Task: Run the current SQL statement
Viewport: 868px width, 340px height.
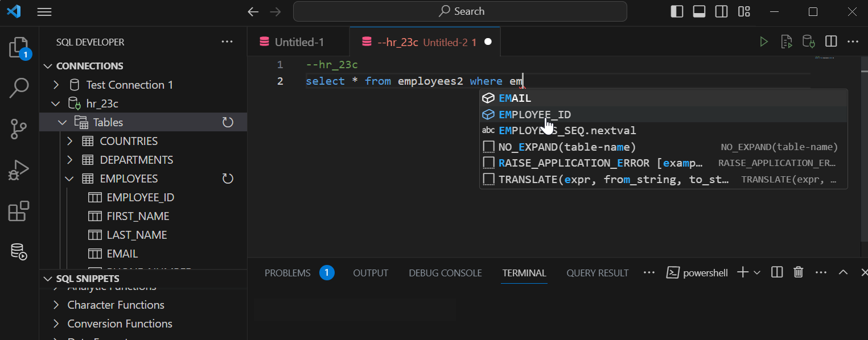Action: (764, 41)
